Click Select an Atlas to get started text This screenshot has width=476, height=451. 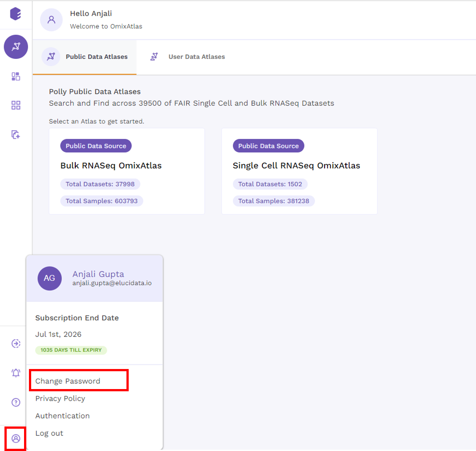point(97,122)
